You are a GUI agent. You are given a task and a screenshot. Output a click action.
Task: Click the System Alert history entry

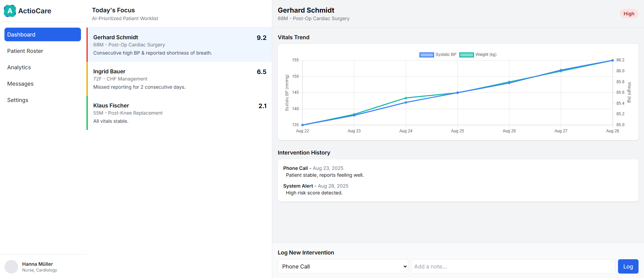(458, 189)
